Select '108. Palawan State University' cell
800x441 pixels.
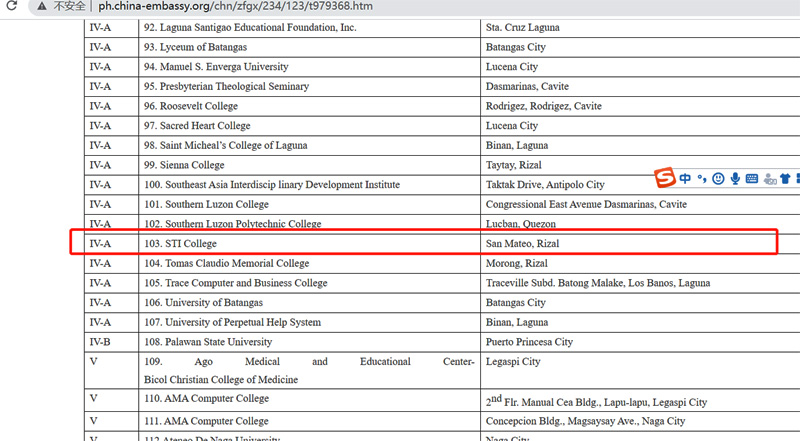208,342
